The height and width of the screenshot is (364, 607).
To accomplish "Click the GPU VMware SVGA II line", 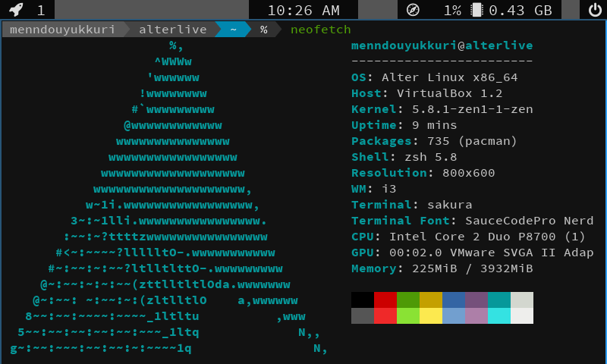I will (x=472, y=253).
